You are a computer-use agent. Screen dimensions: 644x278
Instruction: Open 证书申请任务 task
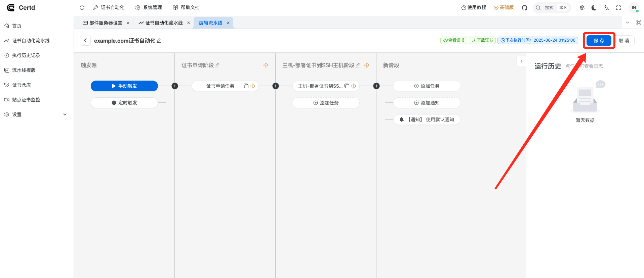(220, 86)
